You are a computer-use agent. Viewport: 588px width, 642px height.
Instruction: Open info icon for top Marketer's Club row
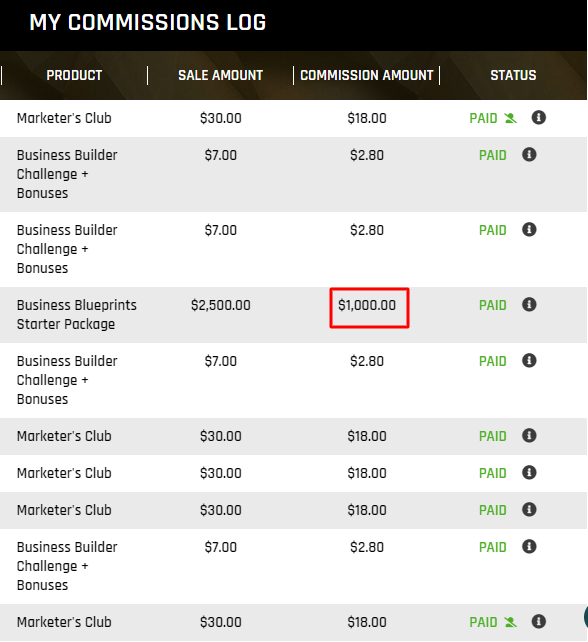click(x=538, y=118)
